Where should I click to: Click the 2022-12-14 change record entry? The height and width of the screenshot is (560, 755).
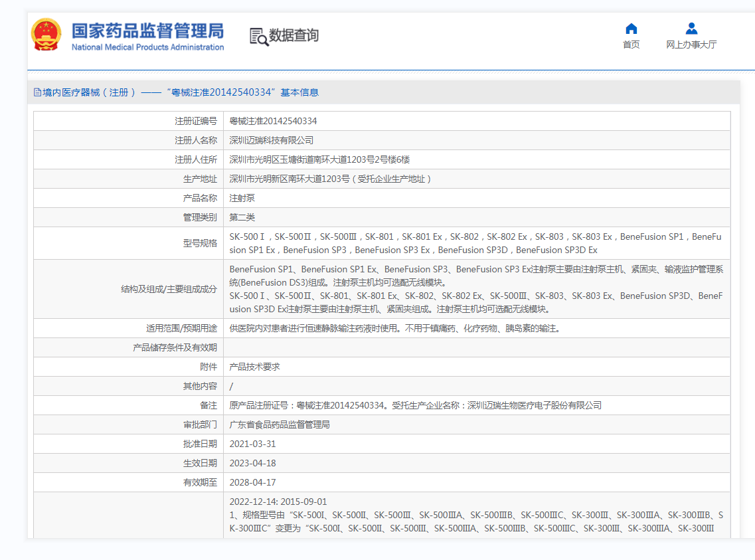coord(278,502)
